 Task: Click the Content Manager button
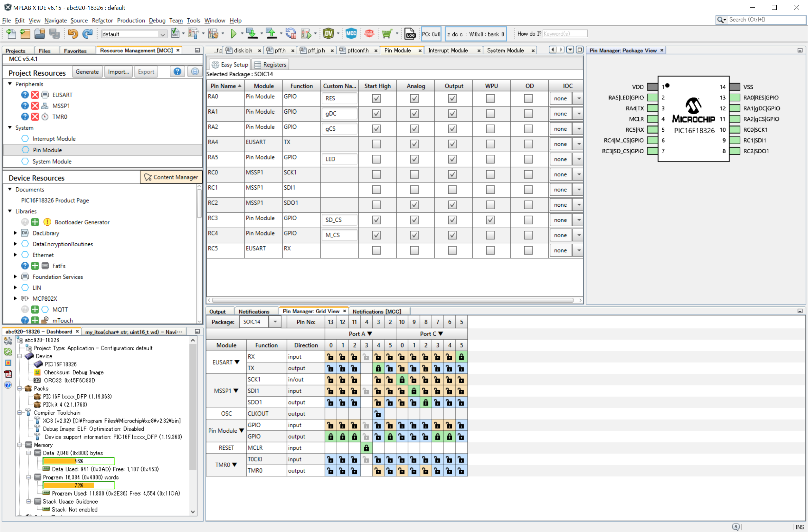coord(171,177)
